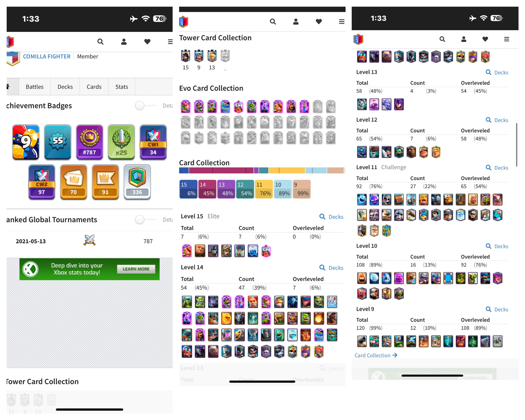
Task: Select the CW2 97 achievement badge
Action: 42,182
